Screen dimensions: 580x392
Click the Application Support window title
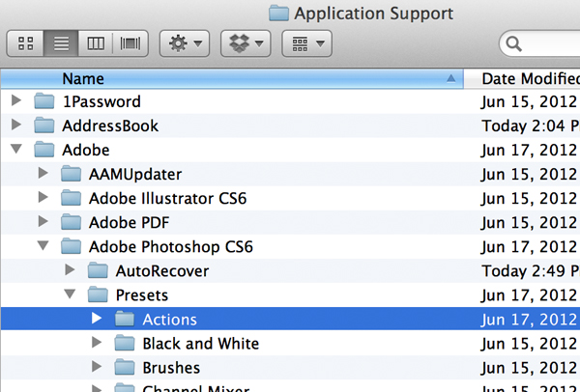click(373, 14)
